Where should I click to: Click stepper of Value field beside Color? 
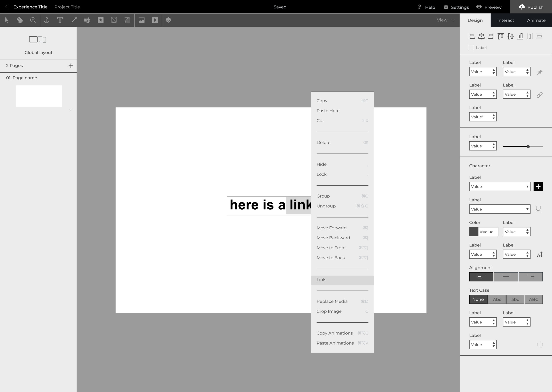click(527, 232)
